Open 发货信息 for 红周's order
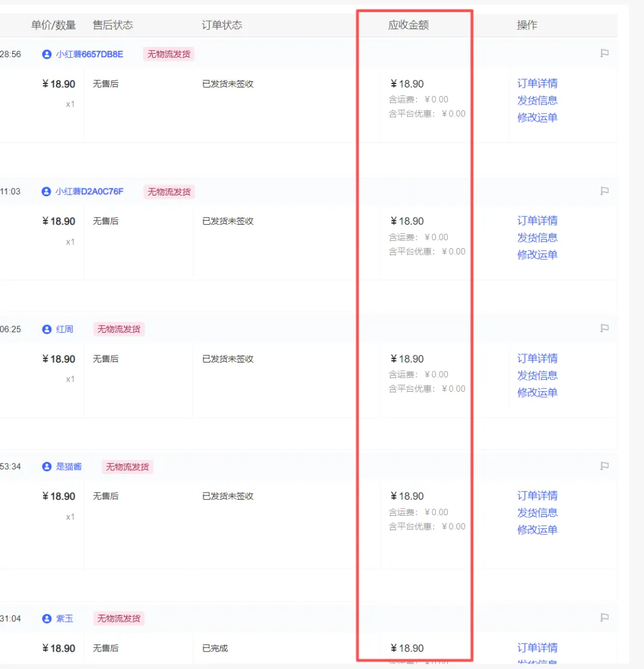 pos(537,376)
